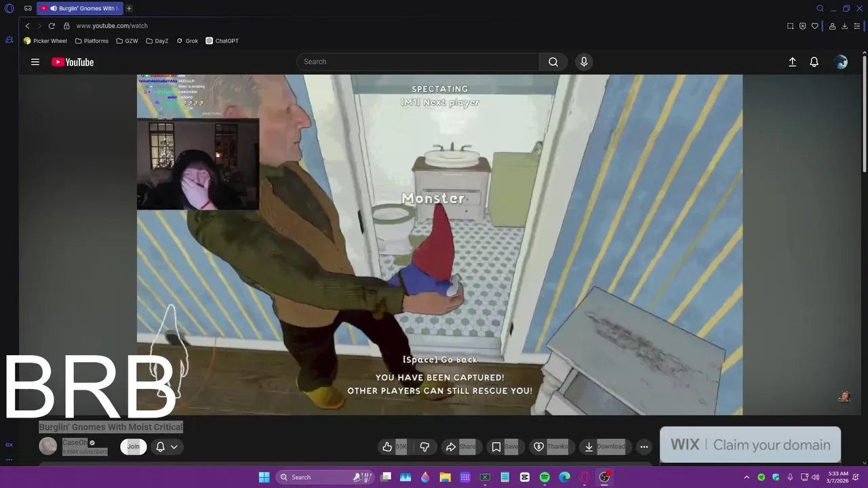Open the browser downloads panel
The height and width of the screenshot is (488, 868).
tap(845, 26)
